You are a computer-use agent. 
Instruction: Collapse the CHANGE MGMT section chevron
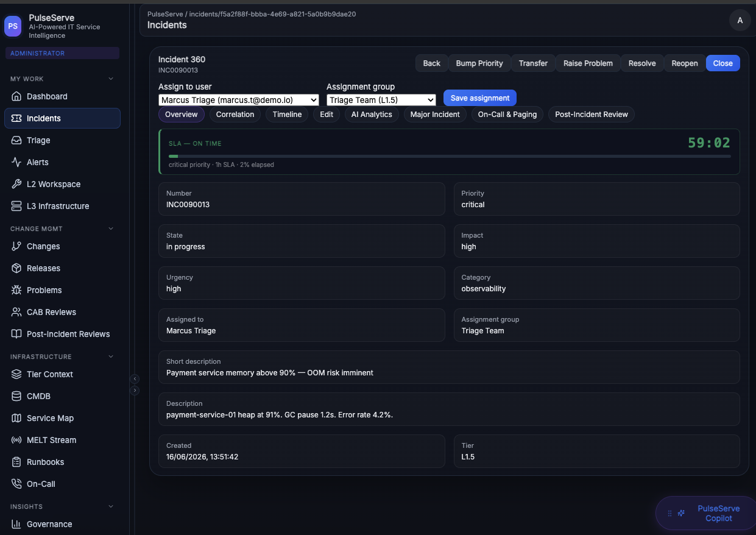coord(111,229)
